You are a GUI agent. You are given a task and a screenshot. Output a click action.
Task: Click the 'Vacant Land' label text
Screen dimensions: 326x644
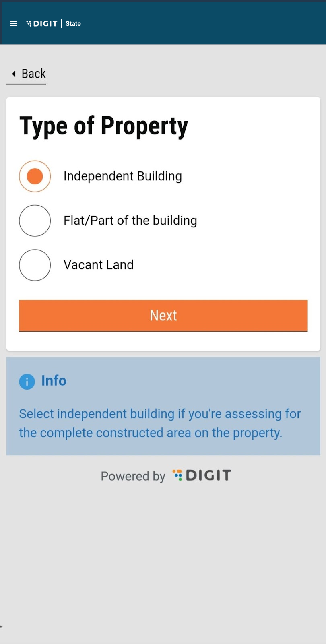[x=99, y=265]
